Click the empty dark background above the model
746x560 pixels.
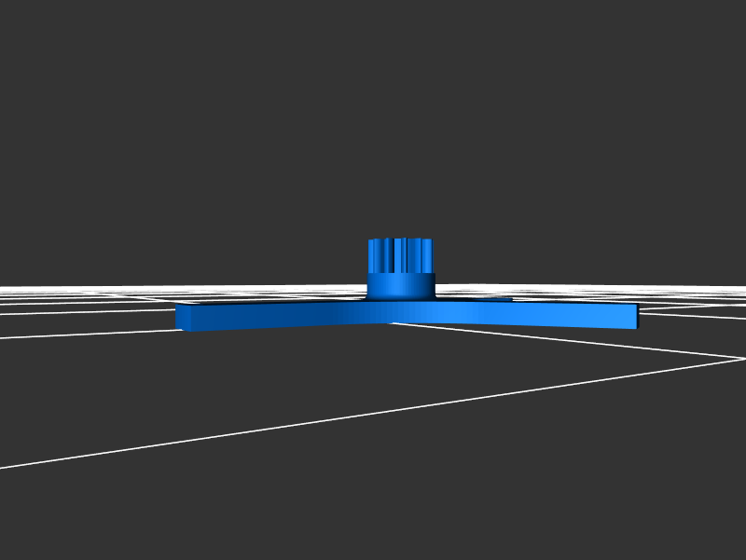(373, 112)
